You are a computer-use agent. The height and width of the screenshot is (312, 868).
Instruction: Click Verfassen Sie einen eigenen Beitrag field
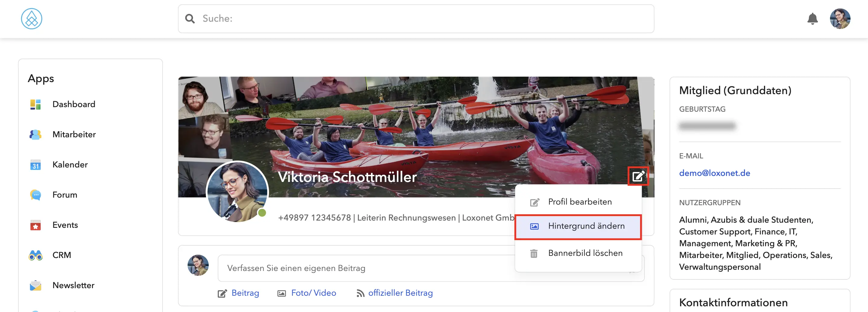(x=431, y=268)
